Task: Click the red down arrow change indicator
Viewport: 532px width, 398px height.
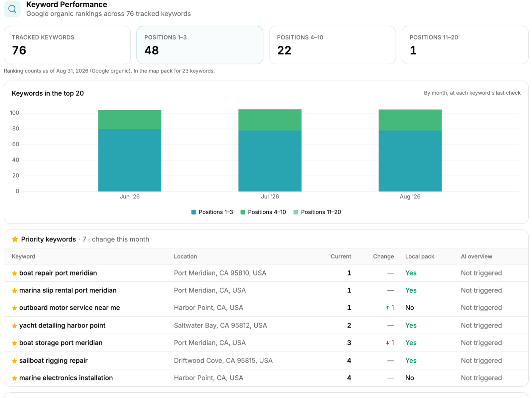Action: (x=390, y=343)
